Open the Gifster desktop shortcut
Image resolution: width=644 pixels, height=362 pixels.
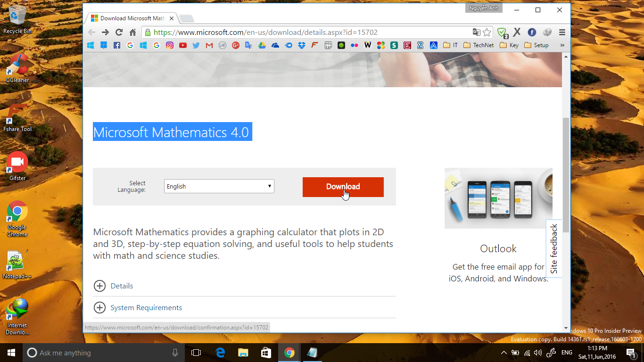(17, 166)
